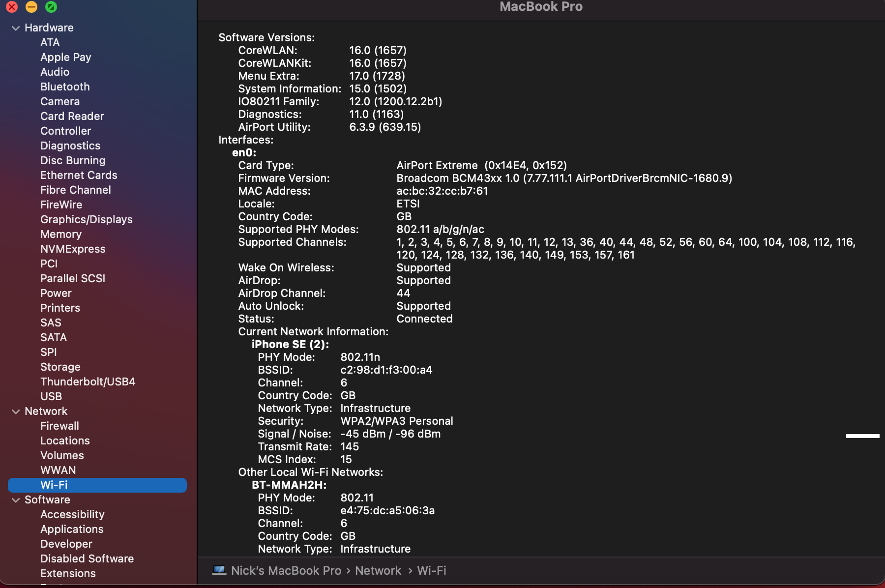Select ATA in the Hardware list
Image resolution: width=885 pixels, height=588 pixels.
50,43
